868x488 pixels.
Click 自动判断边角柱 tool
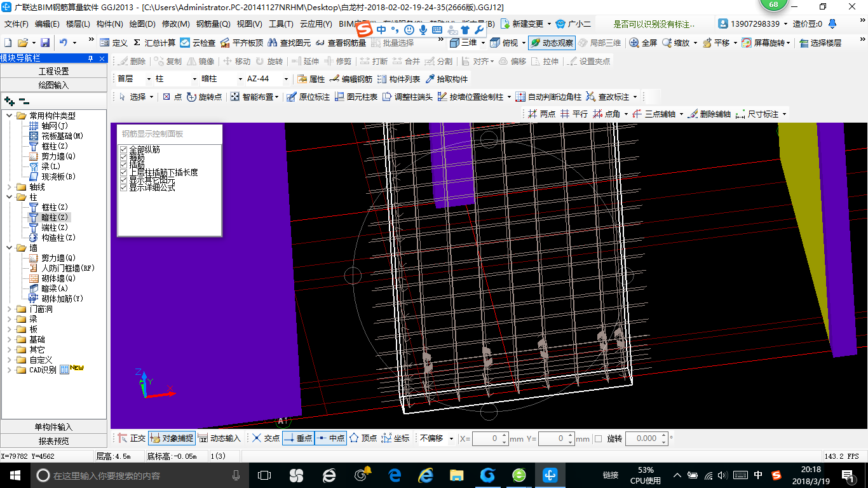(548, 97)
